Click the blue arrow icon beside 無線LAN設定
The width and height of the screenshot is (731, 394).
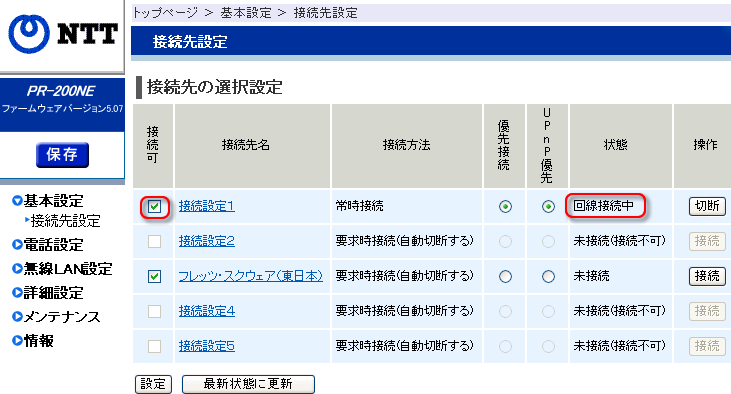(x=17, y=269)
